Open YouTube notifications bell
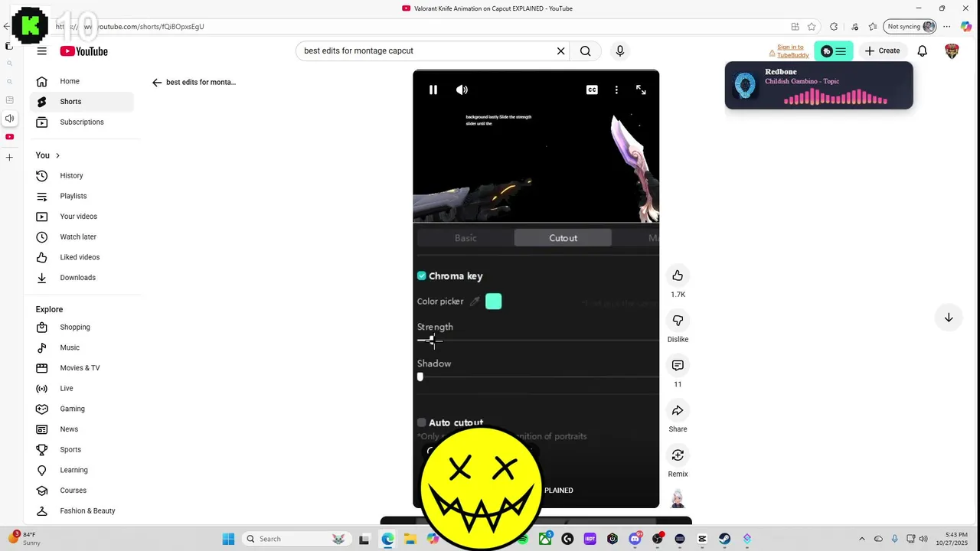Viewport: 980px width, 551px height. coord(923,51)
